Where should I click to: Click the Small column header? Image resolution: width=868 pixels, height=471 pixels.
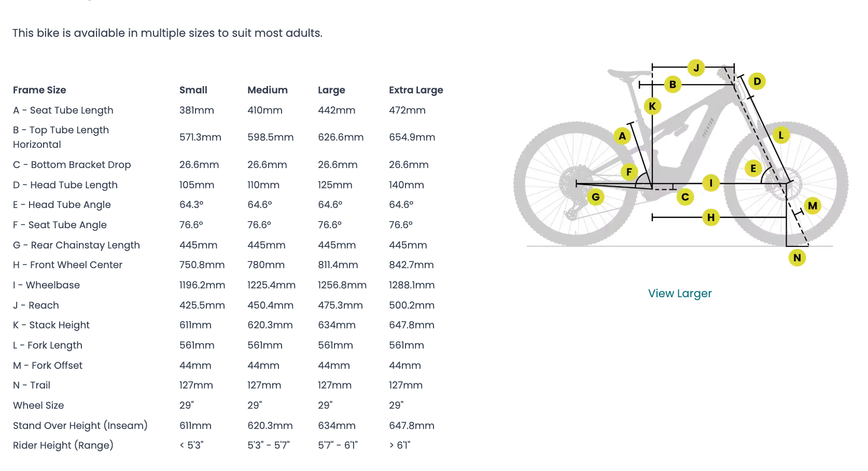[x=193, y=90]
